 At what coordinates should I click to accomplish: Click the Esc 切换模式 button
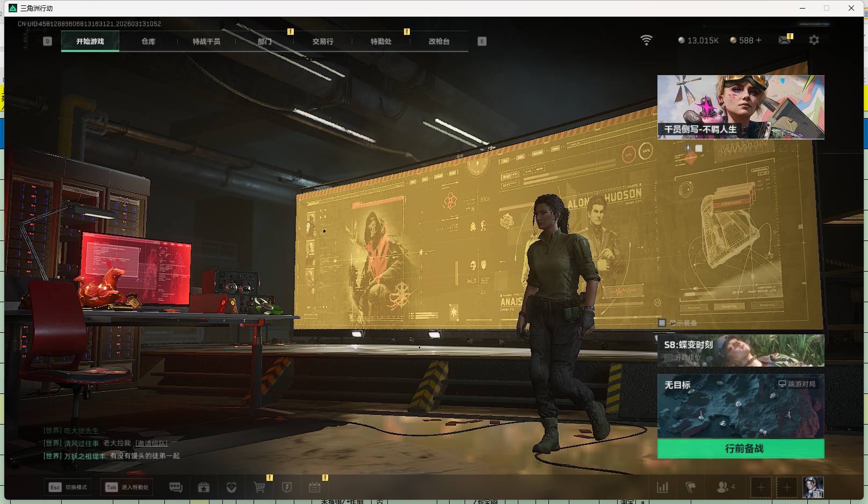pos(68,487)
